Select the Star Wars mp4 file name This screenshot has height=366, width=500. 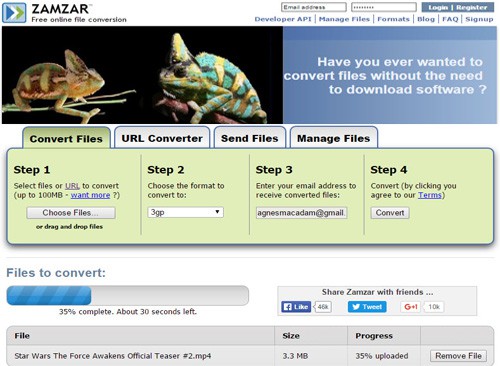[113, 356]
